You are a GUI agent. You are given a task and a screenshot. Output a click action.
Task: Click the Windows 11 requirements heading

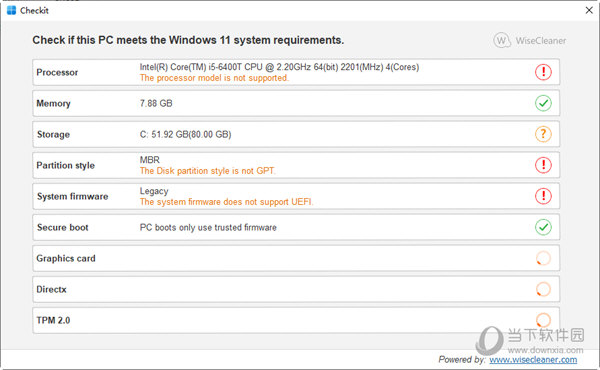(x=188, y=40)
